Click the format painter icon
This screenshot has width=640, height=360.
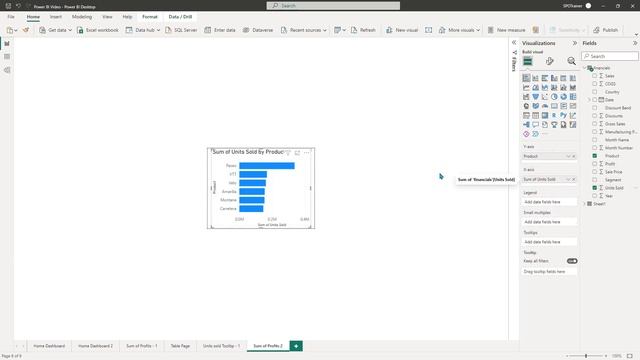point(26,30)
